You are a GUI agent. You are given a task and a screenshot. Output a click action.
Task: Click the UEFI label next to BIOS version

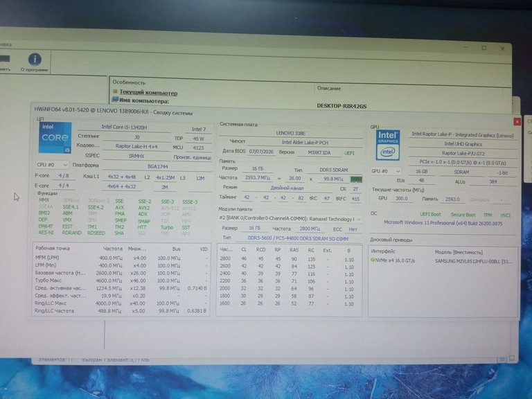[x=349, y=153]
